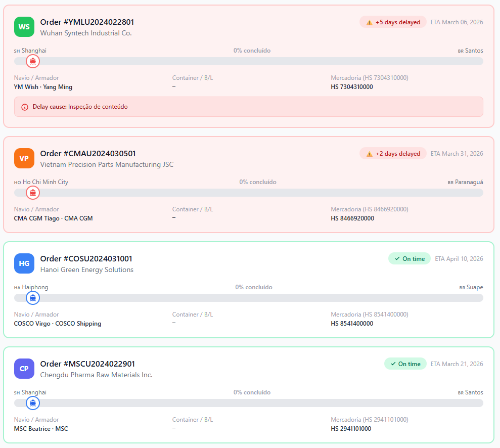Click the vessel icon on Chengdu Pharma progress bar
Image resolution: width=500 pixels, height=448 pixels.
click(x=32, y=403)
